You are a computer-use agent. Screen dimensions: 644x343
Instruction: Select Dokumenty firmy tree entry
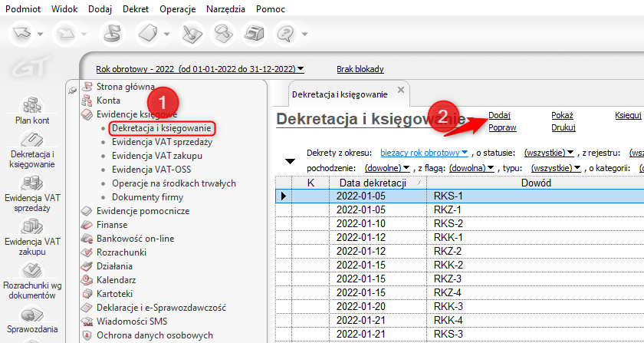coord(147,197)
